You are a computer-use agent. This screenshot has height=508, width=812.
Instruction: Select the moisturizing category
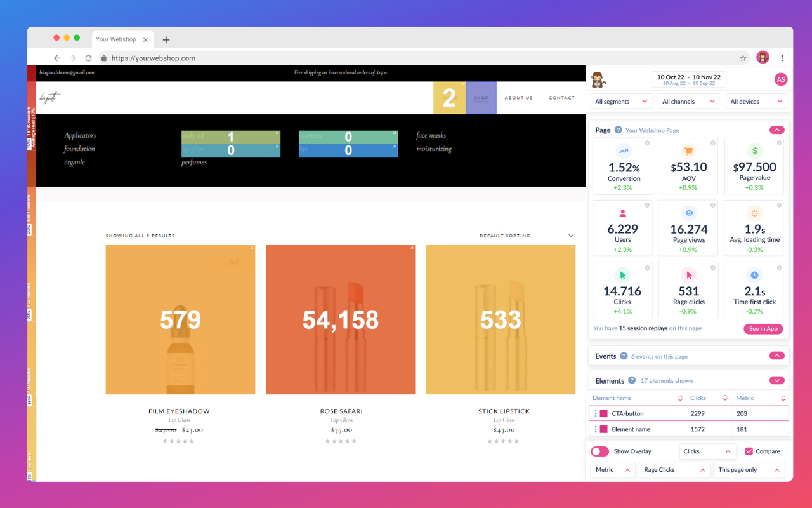[x=434, y=149]
